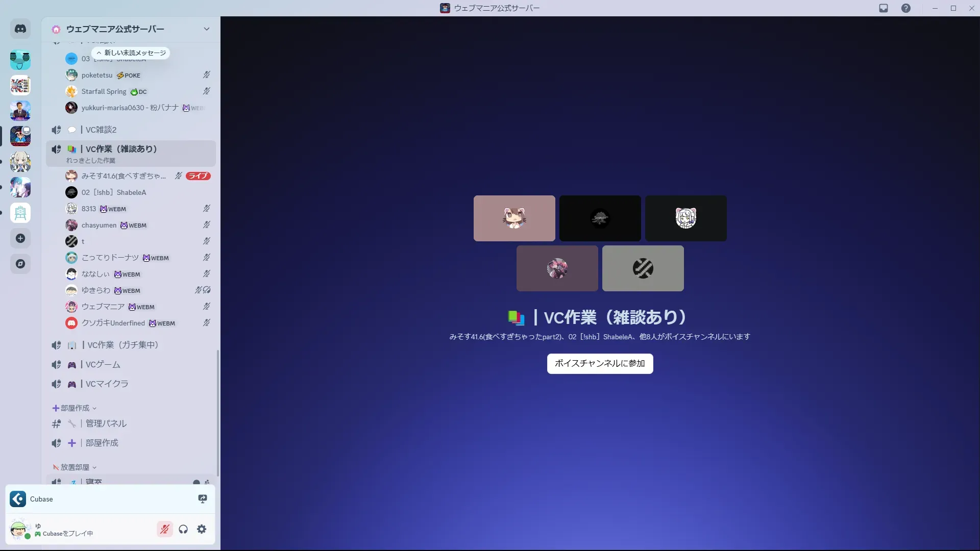Select user chasyumen in voice list
980x551 pixels.
pos(99,225)
